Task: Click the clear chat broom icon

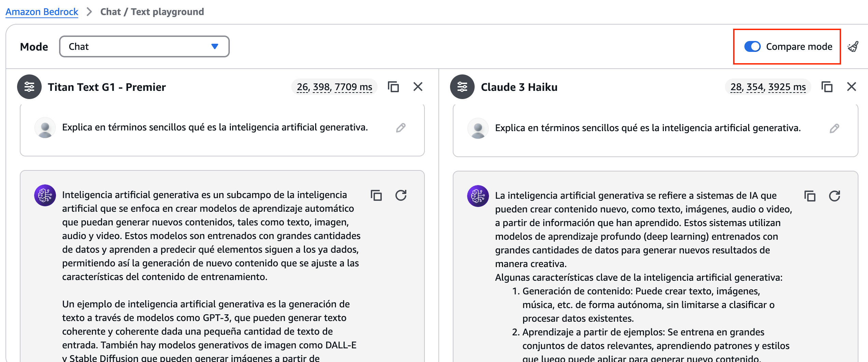Action: (853, 46)
